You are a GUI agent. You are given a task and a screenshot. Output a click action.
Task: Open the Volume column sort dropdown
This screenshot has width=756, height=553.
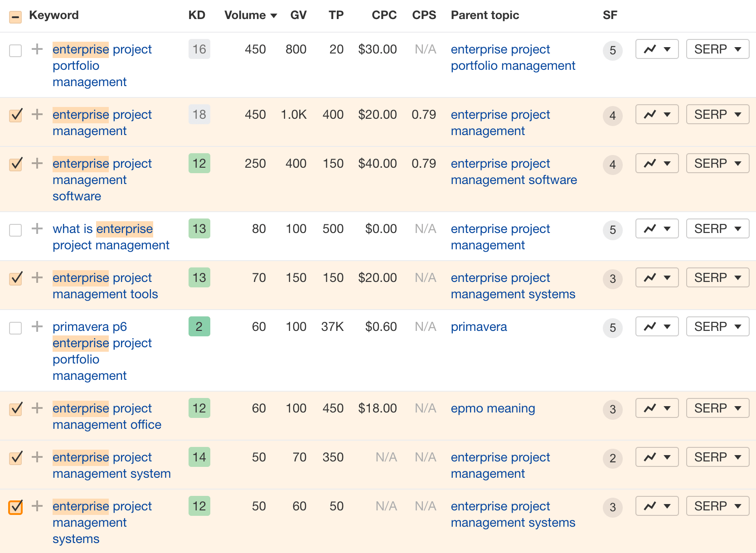click(274, 15)
